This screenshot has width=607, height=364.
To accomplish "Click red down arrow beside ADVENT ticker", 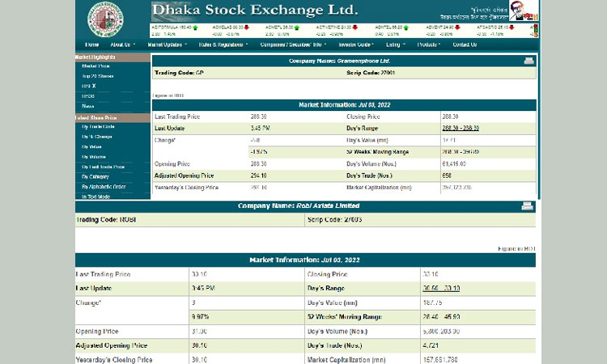I will 459,27.
